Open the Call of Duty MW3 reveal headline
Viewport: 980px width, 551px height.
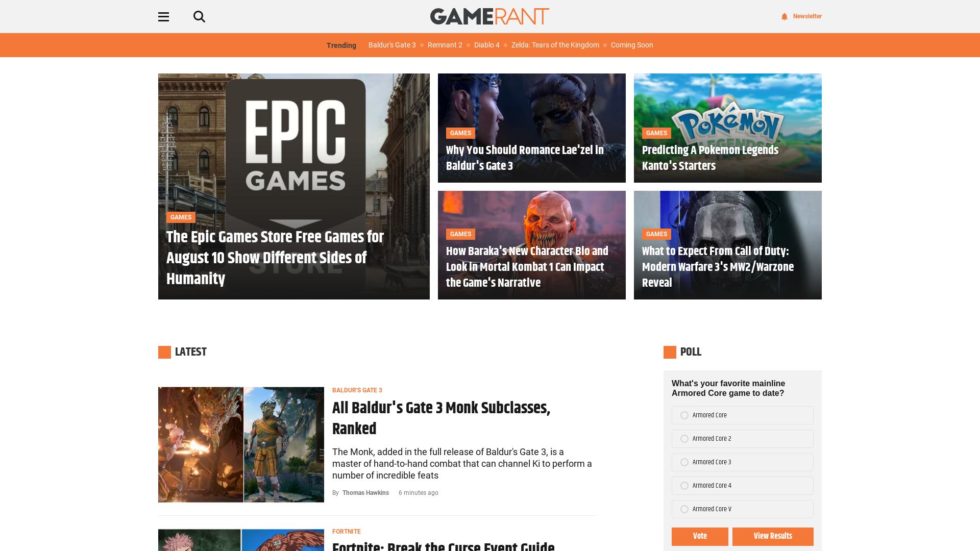click(x=718, y=267)
